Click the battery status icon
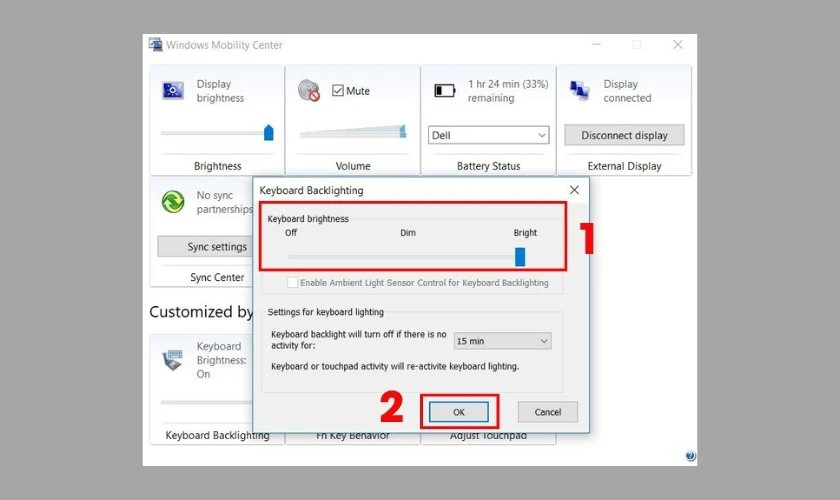Viewport: 840px width, 500px height. [x=445, y=91]
